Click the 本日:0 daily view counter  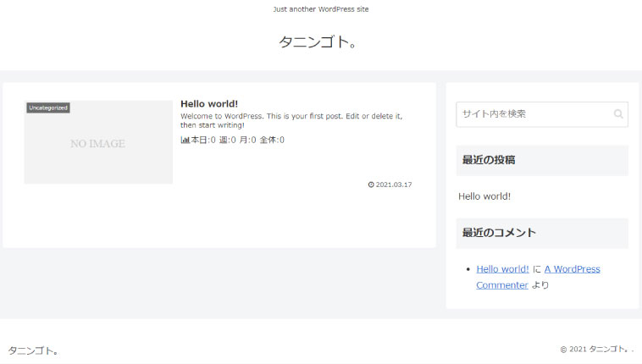pos(203,141)
